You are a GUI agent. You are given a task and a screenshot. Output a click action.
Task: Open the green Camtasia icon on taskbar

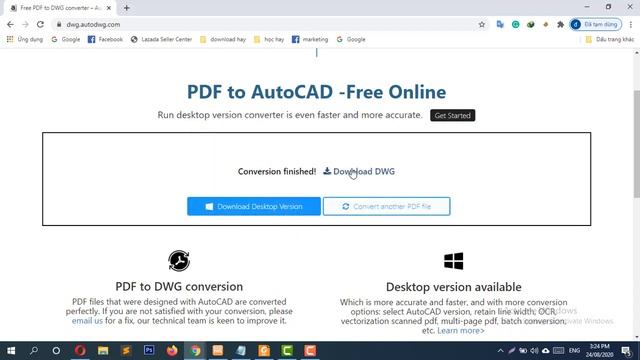287,351
